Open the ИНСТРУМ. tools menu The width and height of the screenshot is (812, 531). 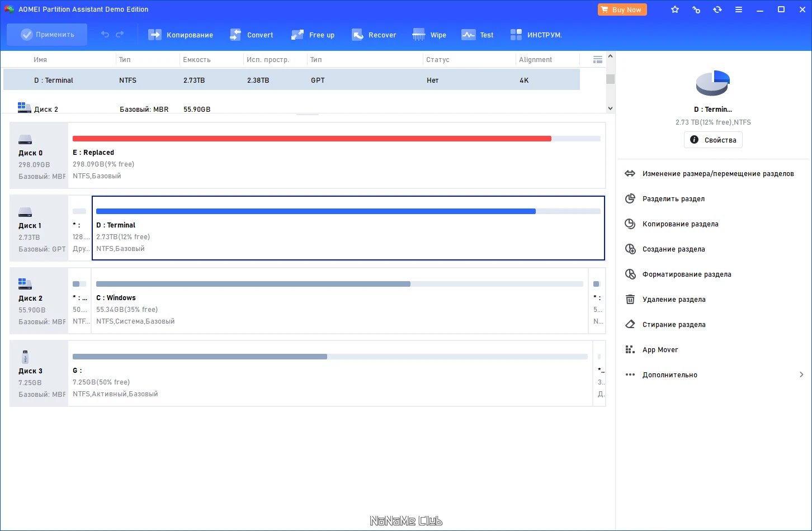[536, 35]
